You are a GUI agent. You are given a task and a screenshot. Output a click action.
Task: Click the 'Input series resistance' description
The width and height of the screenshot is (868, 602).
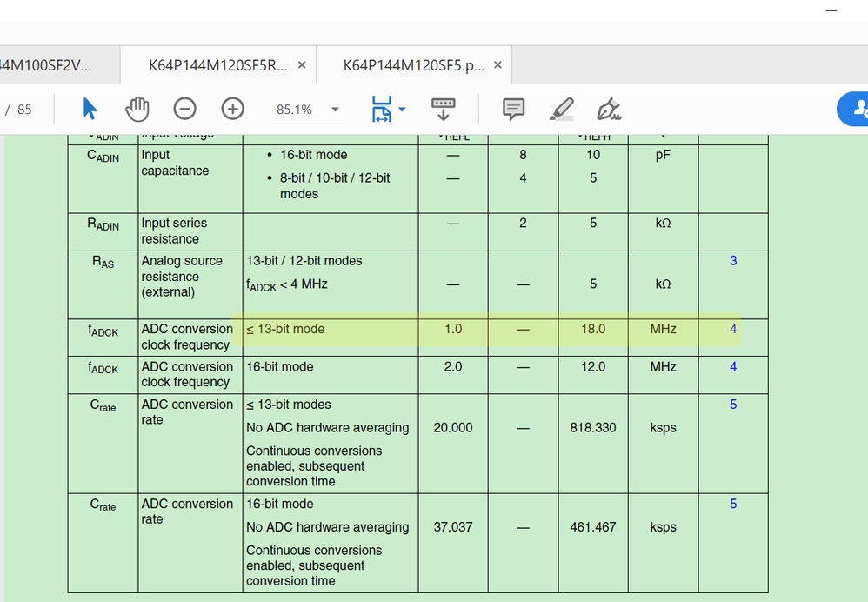tap(174, 231)
